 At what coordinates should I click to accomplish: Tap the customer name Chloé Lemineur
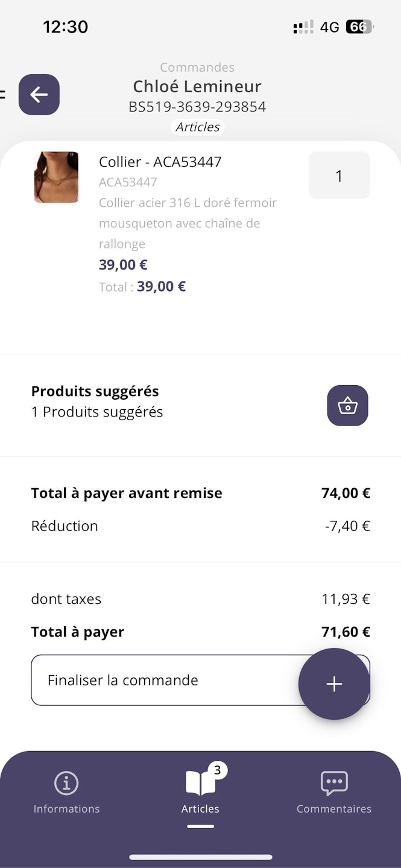point(197,87)
